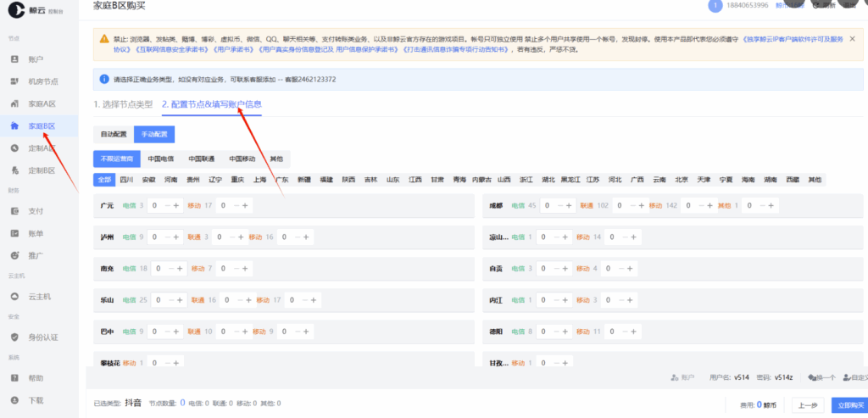This screenshot has width=868, height=418.
Task: Click the user avatar circle showing 1
Action: 715,6
